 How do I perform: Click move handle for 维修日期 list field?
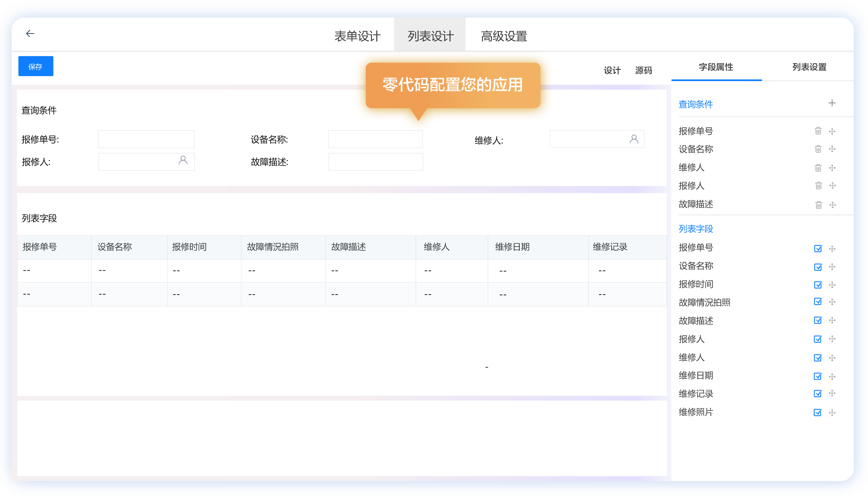click(832, 377)
